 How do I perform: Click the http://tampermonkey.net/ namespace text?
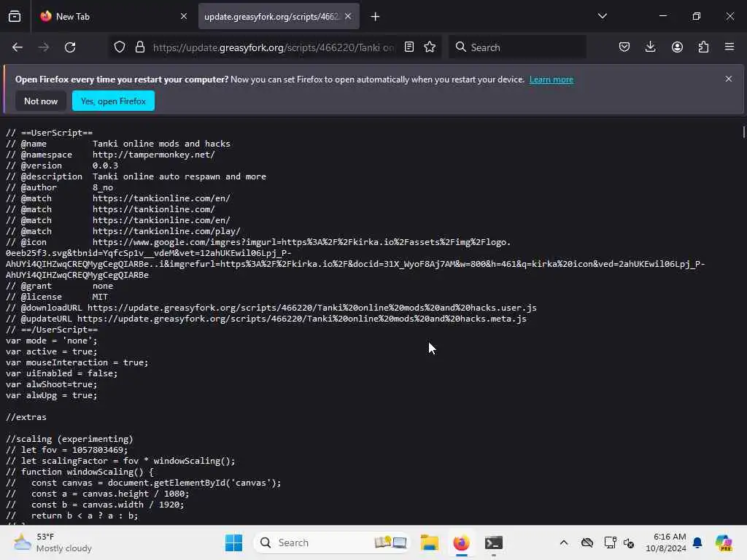(154, 155)
